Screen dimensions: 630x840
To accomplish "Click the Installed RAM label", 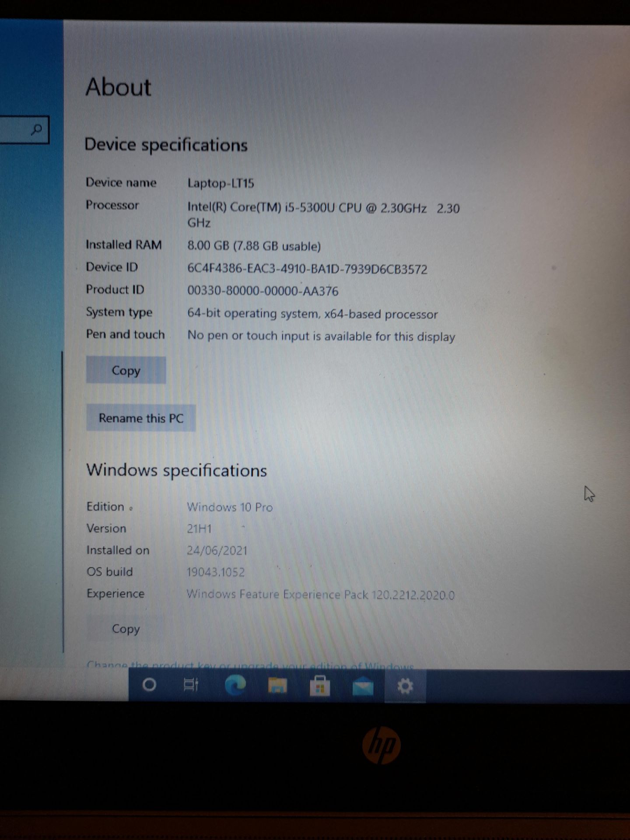I will click(x=123, y=245).
